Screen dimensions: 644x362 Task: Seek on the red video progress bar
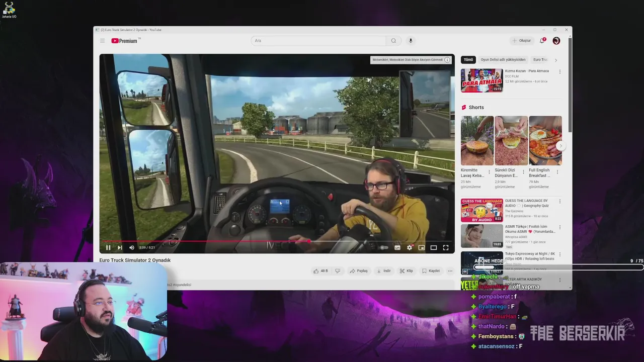277,241
